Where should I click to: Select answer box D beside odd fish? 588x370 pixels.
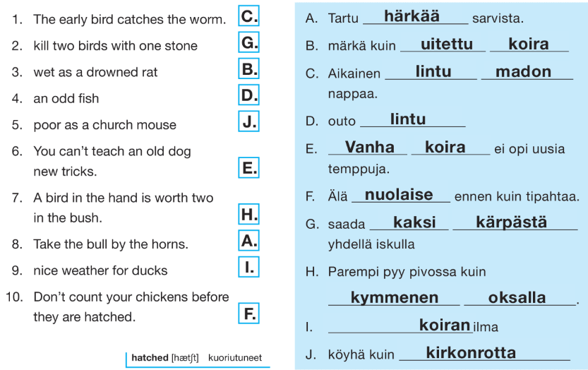point(248,95)
